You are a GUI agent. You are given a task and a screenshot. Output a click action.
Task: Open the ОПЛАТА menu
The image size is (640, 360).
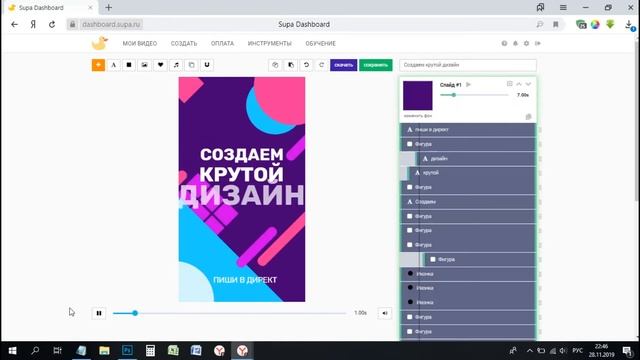coord(222,43)
